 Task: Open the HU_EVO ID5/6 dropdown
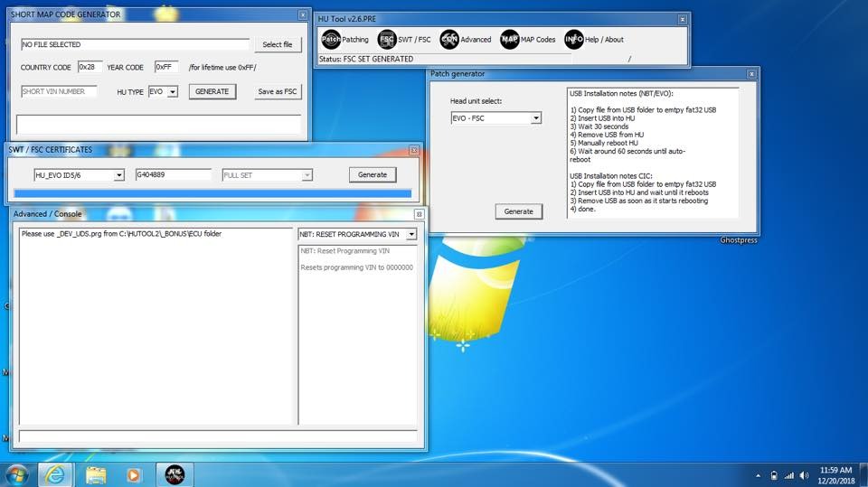point(118,175)
